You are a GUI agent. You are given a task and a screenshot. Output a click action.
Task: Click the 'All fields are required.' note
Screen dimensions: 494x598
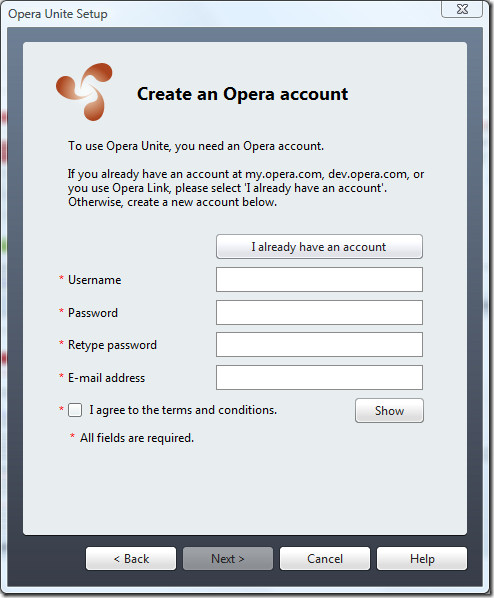pyautogui.click(x=137, y=438)
